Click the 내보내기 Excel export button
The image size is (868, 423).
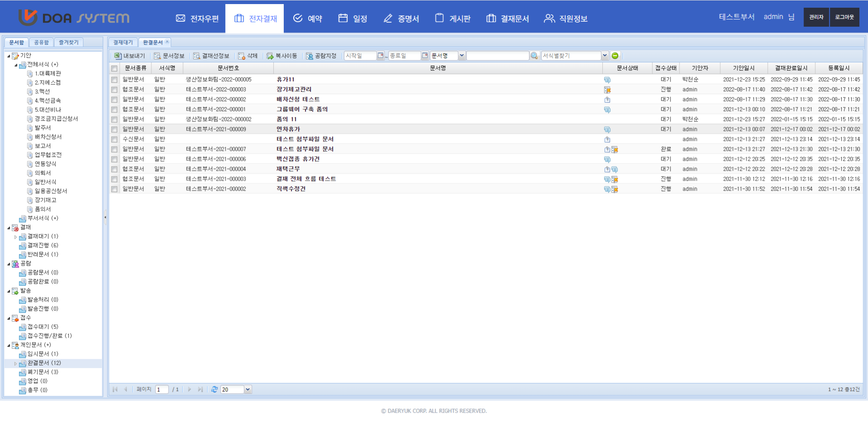point(130,56)
